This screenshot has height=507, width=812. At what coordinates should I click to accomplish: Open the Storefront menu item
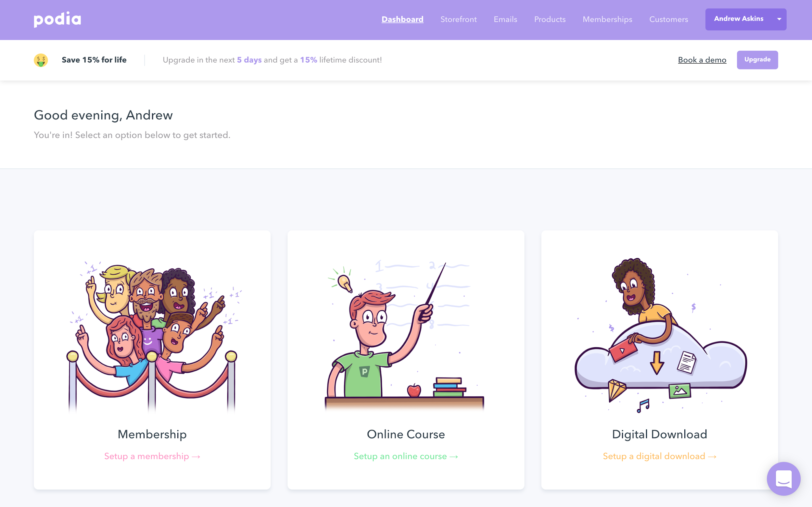[458, 19]
